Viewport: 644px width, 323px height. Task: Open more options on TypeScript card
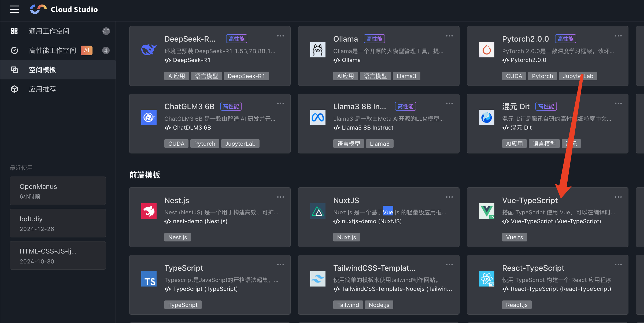(280, 265)
